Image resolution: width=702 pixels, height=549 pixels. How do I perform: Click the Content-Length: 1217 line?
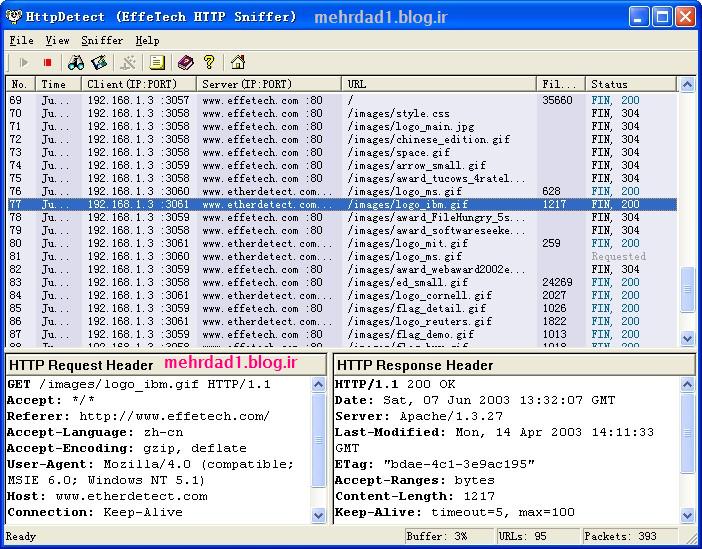(x=415, y=497)
